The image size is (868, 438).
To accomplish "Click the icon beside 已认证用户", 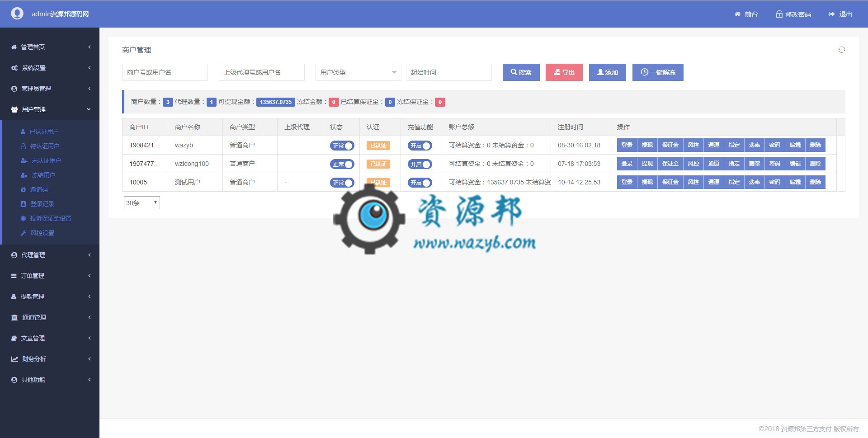I will [23, 132].
